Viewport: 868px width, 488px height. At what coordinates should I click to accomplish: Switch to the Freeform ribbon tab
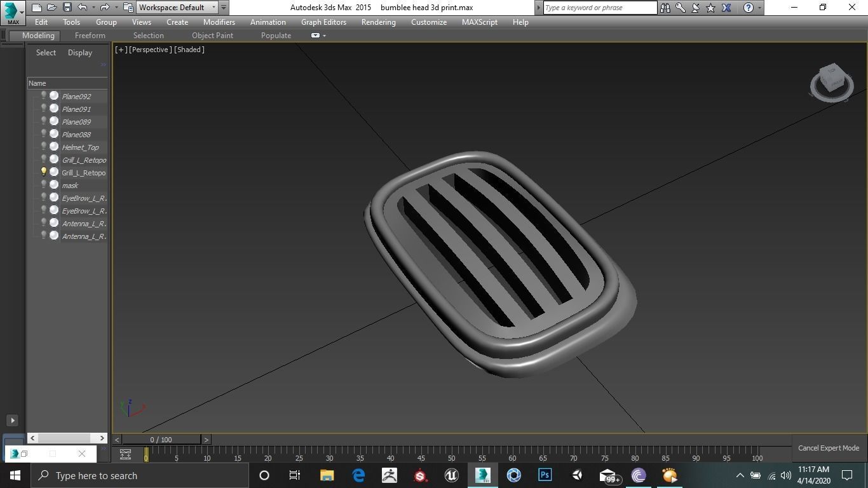[90, 36]
